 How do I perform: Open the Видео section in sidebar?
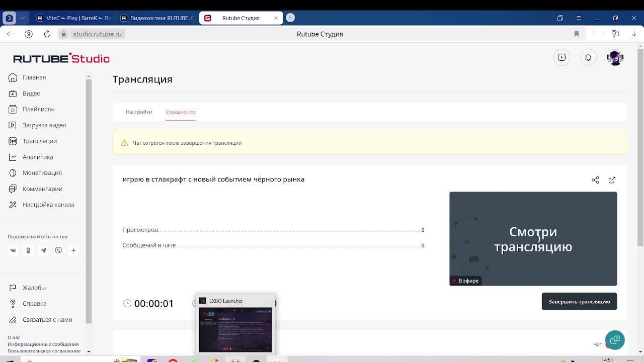tap(31, 94)
